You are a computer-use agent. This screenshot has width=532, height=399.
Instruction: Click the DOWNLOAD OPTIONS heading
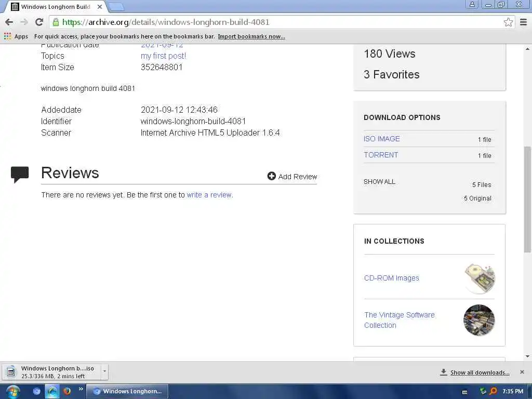coord(402,117)
